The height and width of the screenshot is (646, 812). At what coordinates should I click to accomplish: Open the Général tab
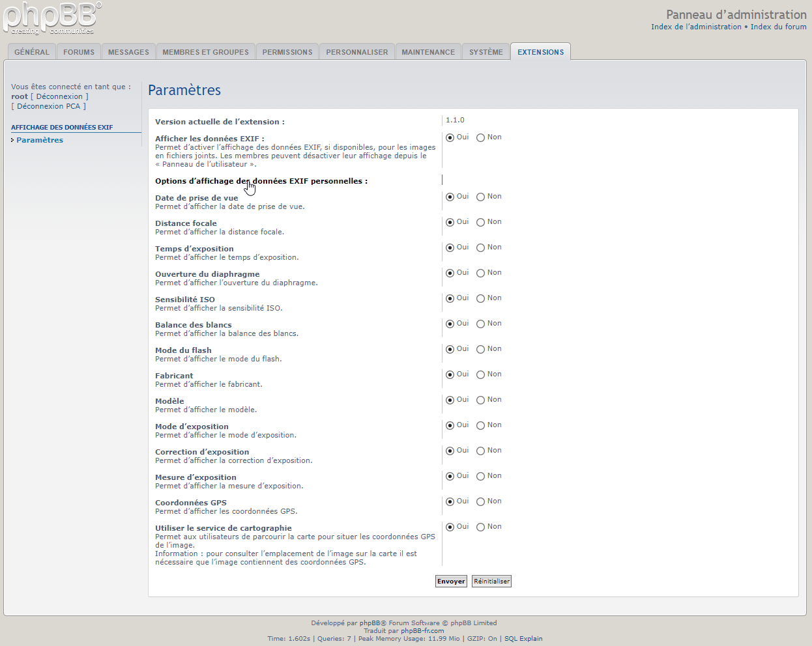[x=32, y=52]
